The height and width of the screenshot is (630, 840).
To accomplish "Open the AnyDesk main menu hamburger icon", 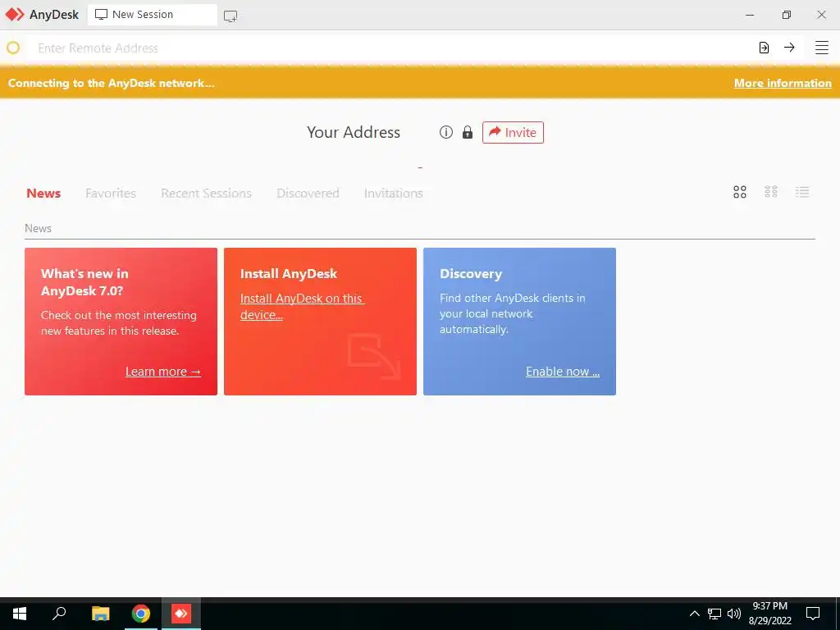I will coord(821,48).
